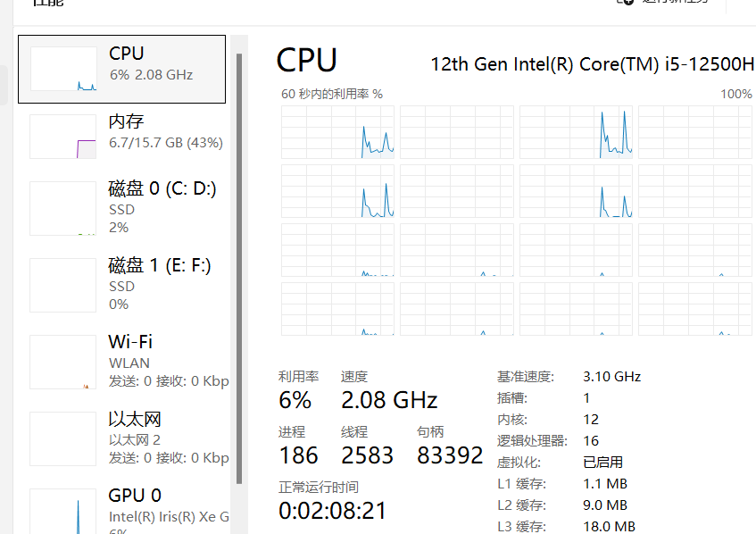This screenshot has width=756, height=534.
Task: Select 磁盘 1 (E: F:) disk entry
Action: coord(121,285)
